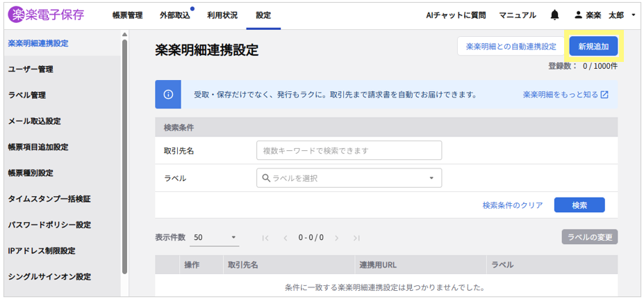Image resolution: width=644 pixels, height=302 pixels.
Task: Click 検索条件のクリア link
Action: [513, 205]
